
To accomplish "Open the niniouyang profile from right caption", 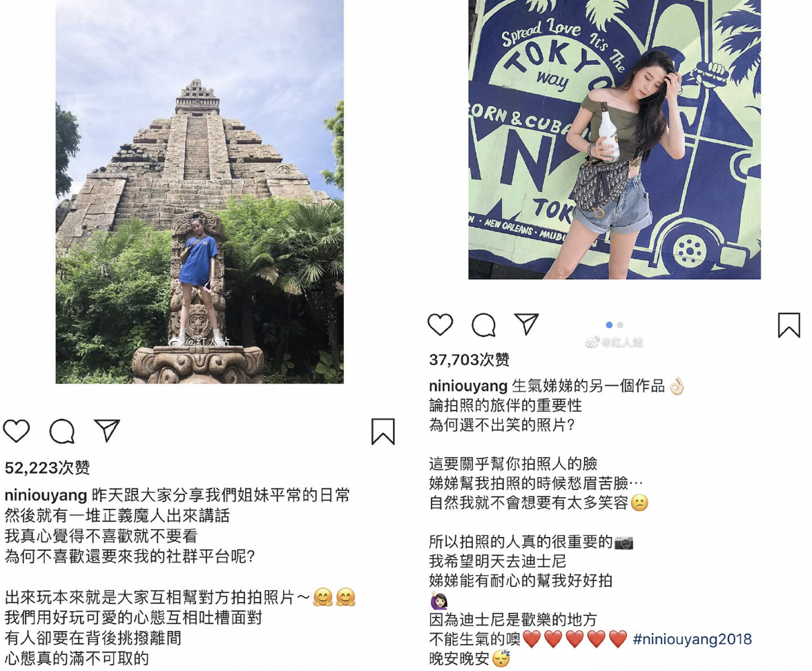I will [x=468, y=387].
